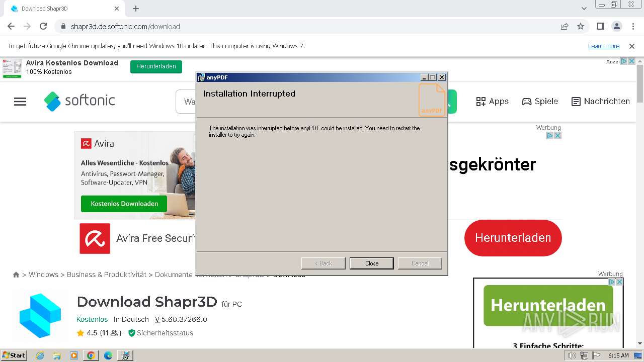Click the Avira red logo in ad row
Image resolution: width=644 pixels, height=362 pixels.
point(95,238)
